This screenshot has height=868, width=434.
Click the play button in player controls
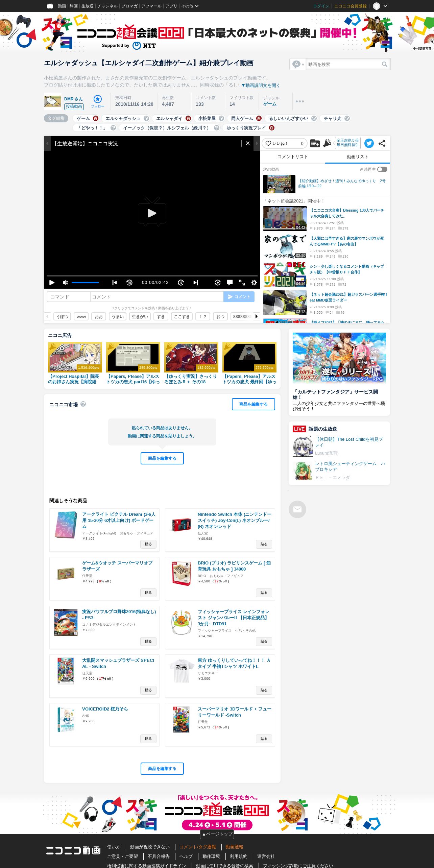point(52,283)
